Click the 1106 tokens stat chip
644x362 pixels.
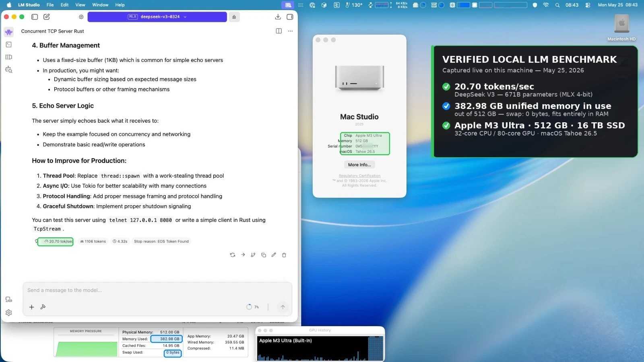93,241
